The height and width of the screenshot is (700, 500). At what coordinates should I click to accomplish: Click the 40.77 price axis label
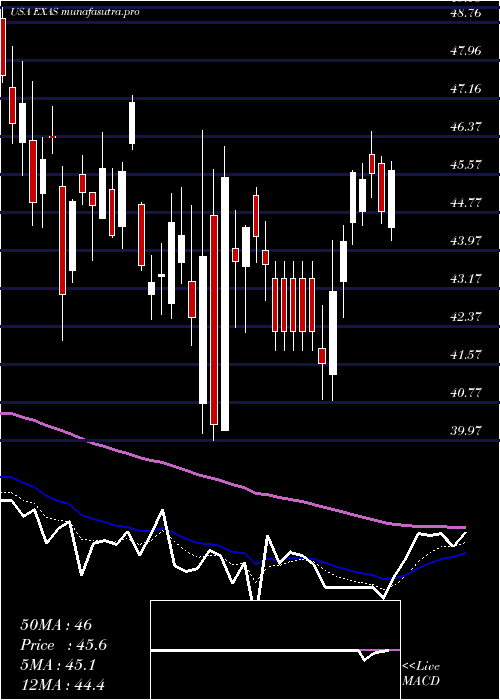coord(467,393)
